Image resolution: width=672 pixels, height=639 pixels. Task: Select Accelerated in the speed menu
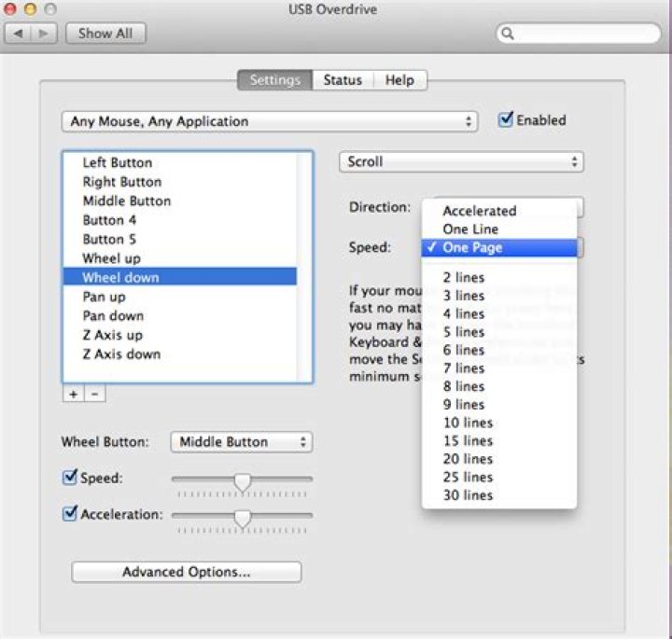pos(499,211)
